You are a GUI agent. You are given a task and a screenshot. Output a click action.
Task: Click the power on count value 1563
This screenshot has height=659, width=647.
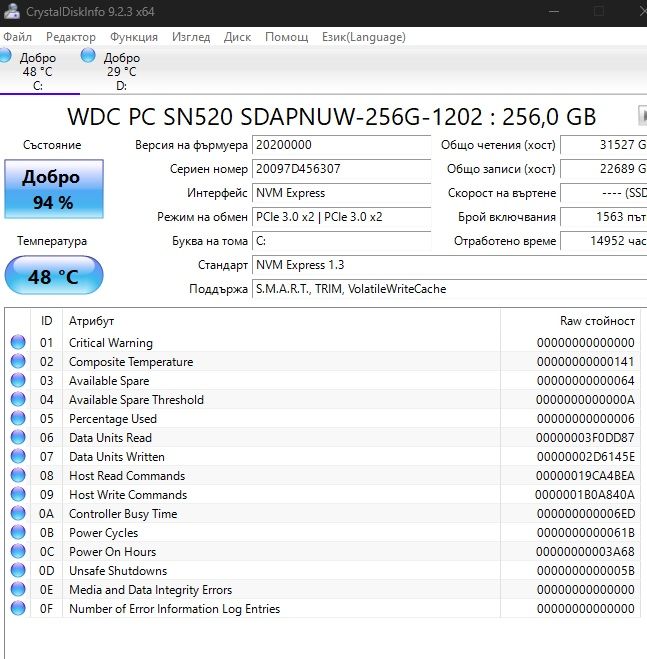click(x=604, y=217)
